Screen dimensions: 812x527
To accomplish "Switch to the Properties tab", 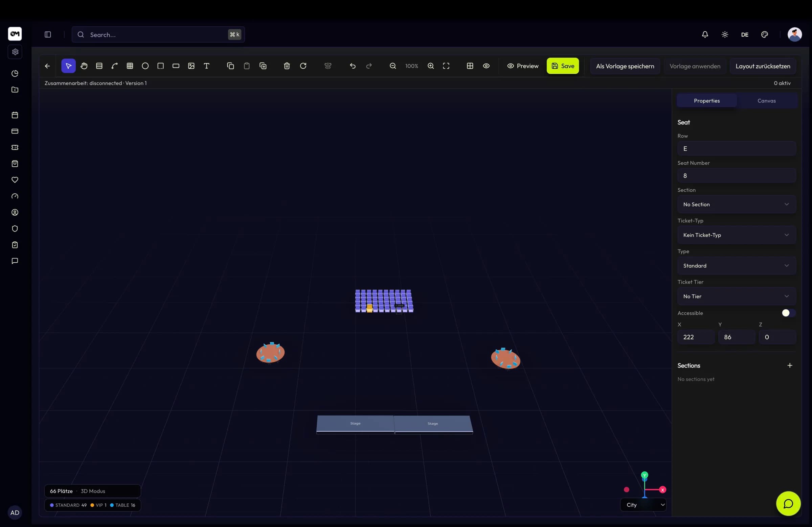I will 706,100.
